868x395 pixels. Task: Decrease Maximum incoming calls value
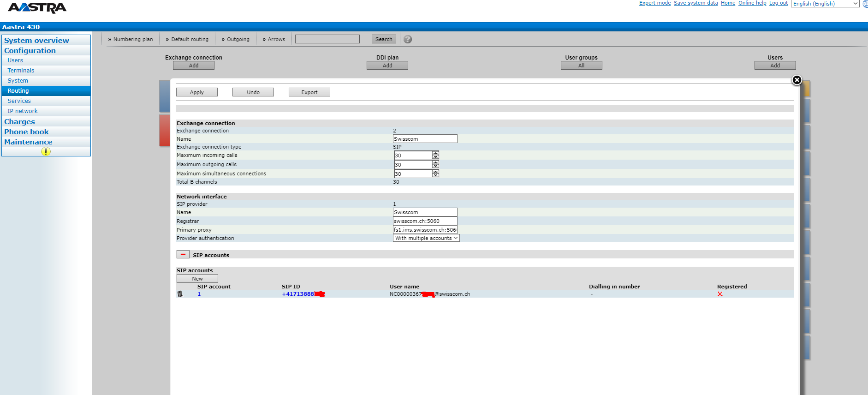(x=435, y=157)
